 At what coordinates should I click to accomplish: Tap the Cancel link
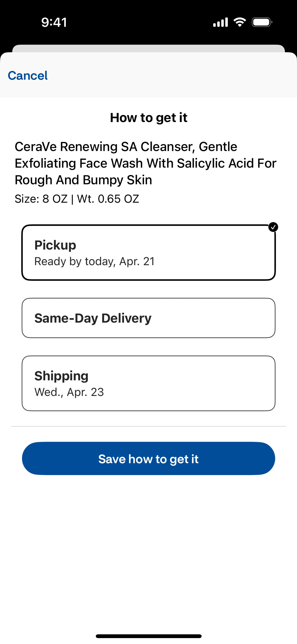coord(28,76)
